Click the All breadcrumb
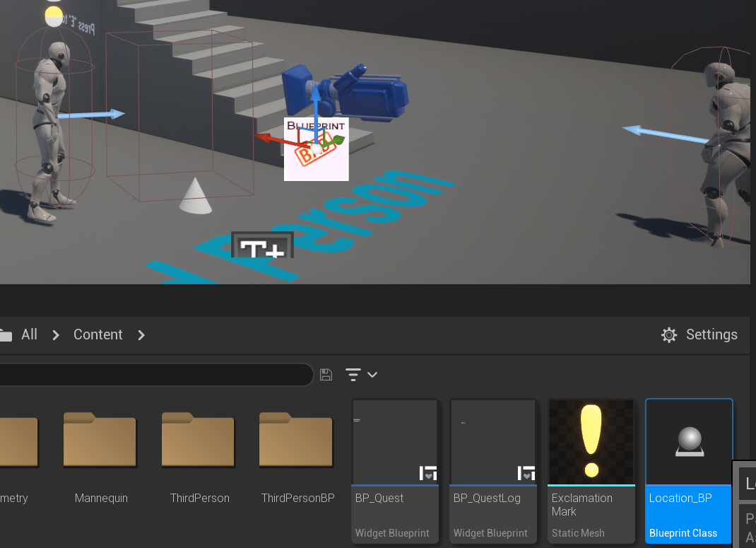Image resolution: width=756 pixels, height=548 pixels. [30, 334]
